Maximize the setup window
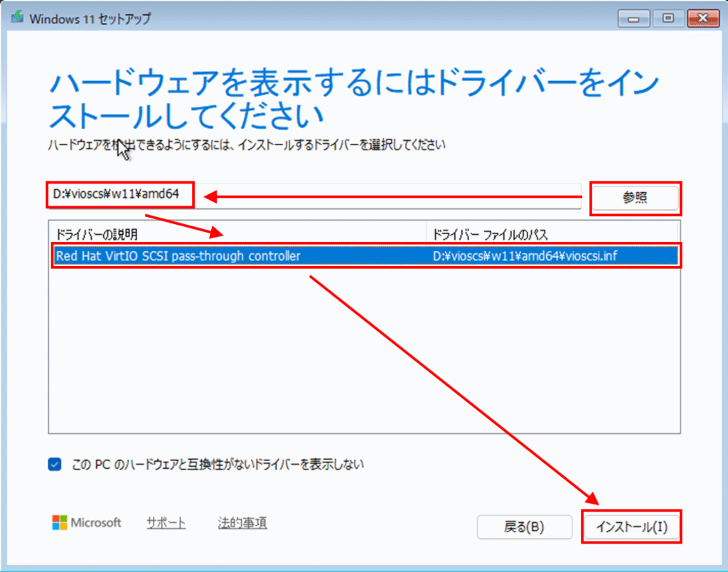 point(668,18)
